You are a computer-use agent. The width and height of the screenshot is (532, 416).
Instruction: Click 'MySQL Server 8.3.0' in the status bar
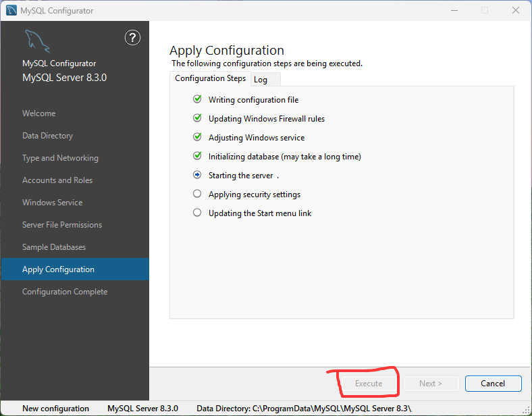click(x=143, y=409)
